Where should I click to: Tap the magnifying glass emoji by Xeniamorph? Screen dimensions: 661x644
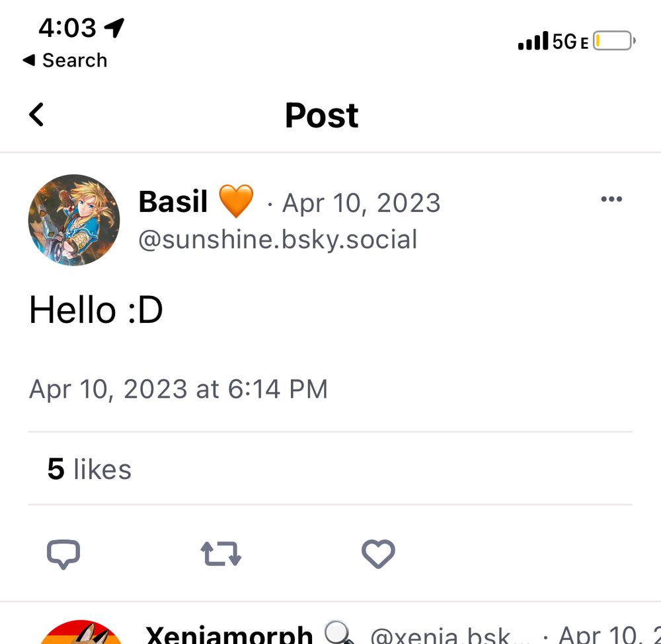point(340,634)
